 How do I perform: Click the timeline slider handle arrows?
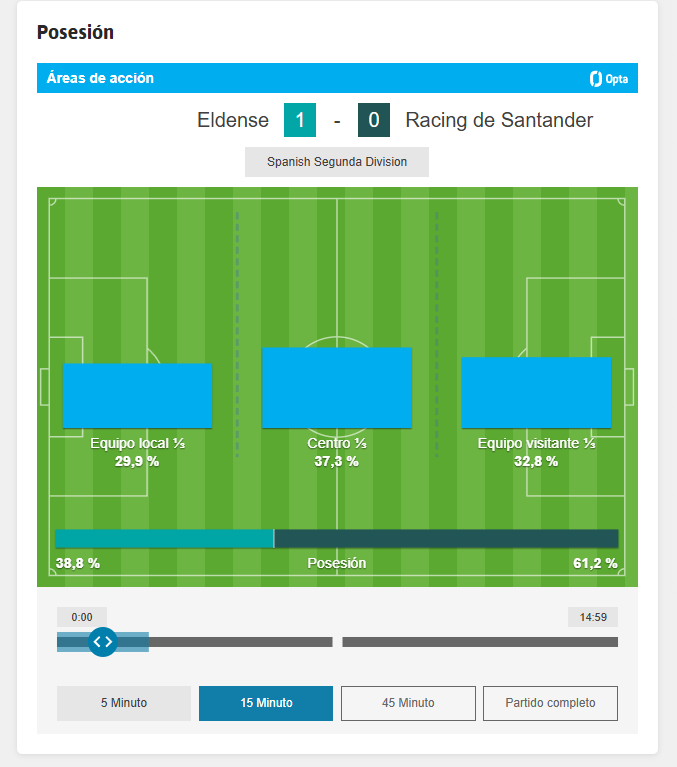click(x=103, y=642)
